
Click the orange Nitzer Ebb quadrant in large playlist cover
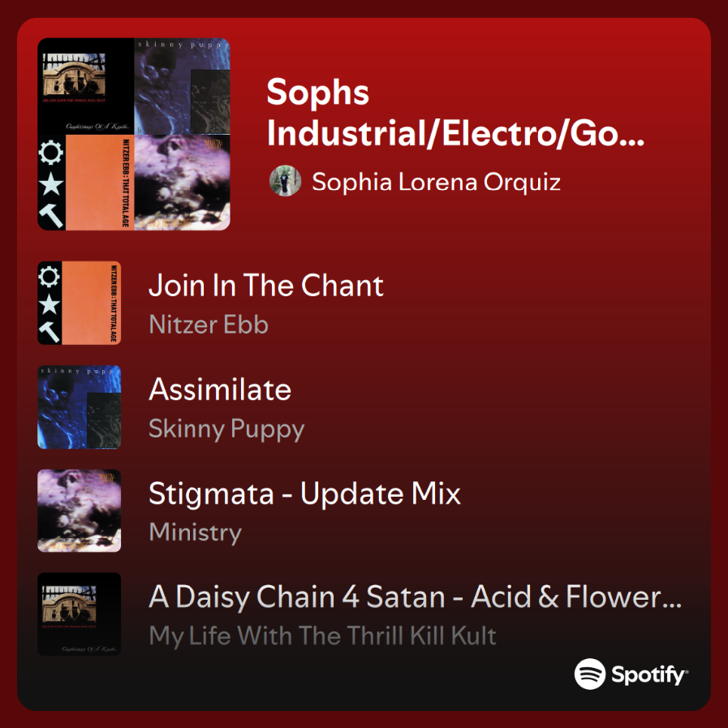pyautogui.click(x=86, y=182)
